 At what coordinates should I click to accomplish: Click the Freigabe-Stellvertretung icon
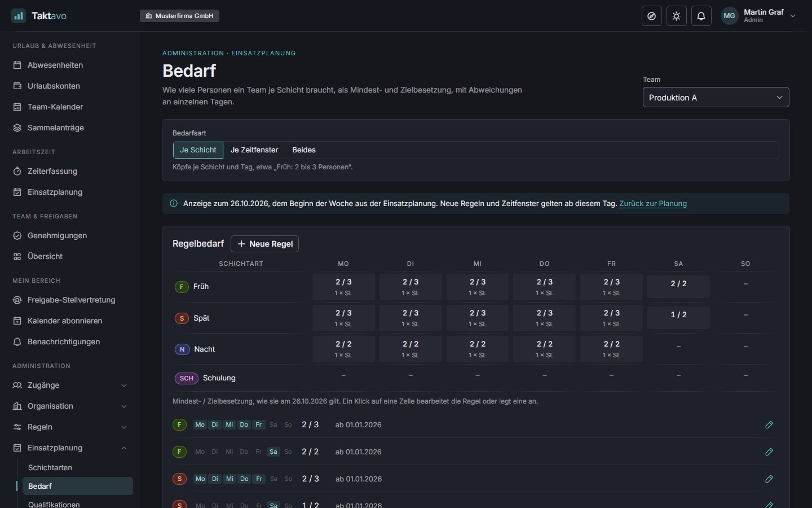[17, 300]
